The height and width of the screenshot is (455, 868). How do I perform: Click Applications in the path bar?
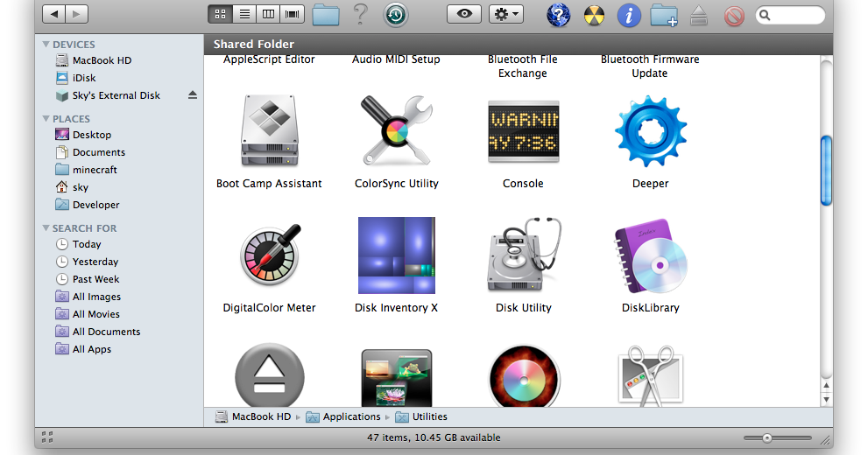click(343, 416)
